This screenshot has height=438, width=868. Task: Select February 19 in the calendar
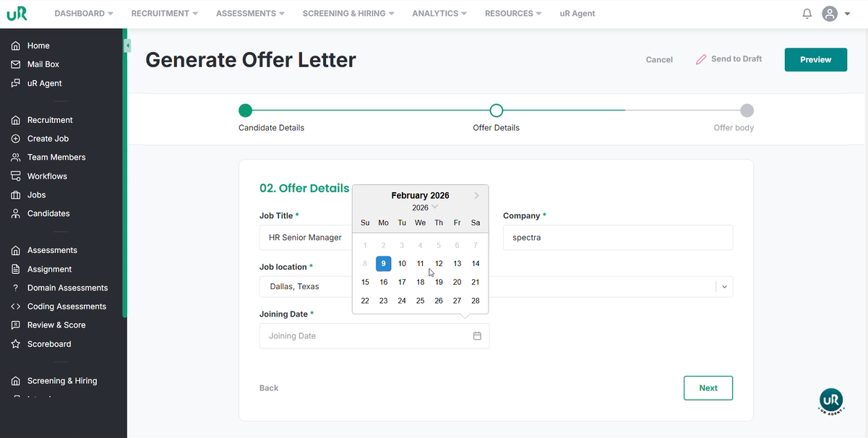(x=439, y=282)
